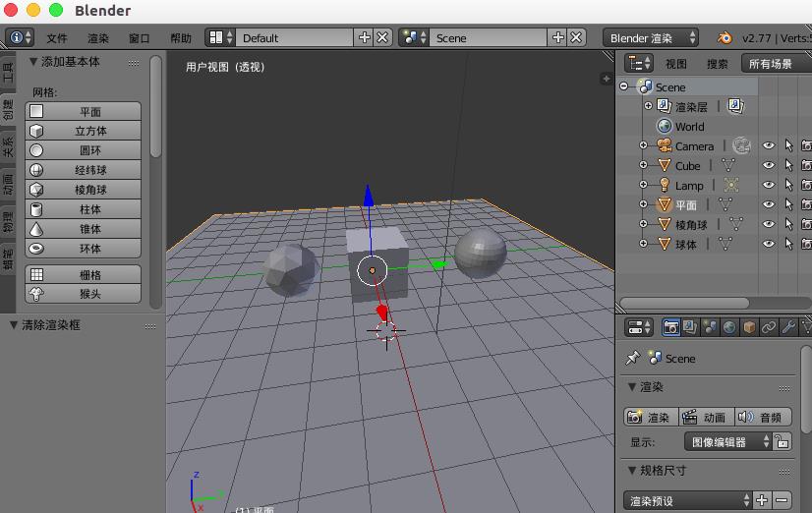Click the Modifiers wrench icon
The height and width of the screenshot is (513, 812).
[x=788, y=327]
